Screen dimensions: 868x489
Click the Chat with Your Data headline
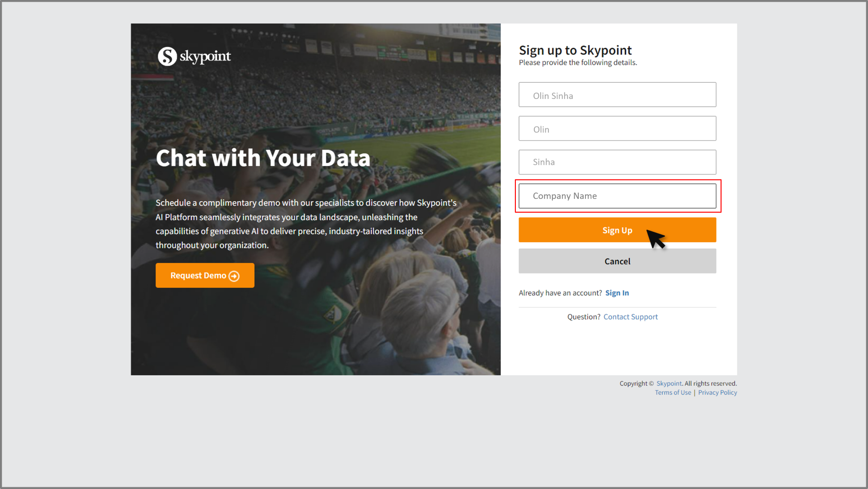(263, 158)
